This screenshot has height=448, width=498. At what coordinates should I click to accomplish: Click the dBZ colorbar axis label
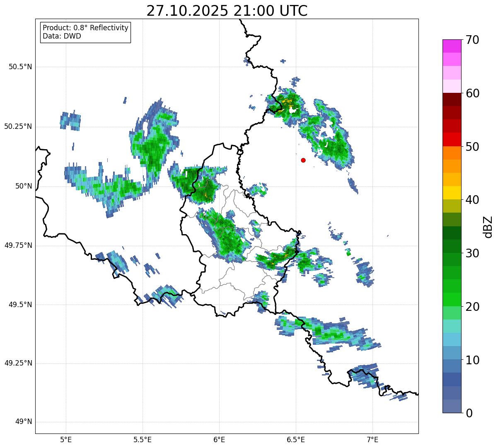(x=488, y=226)
